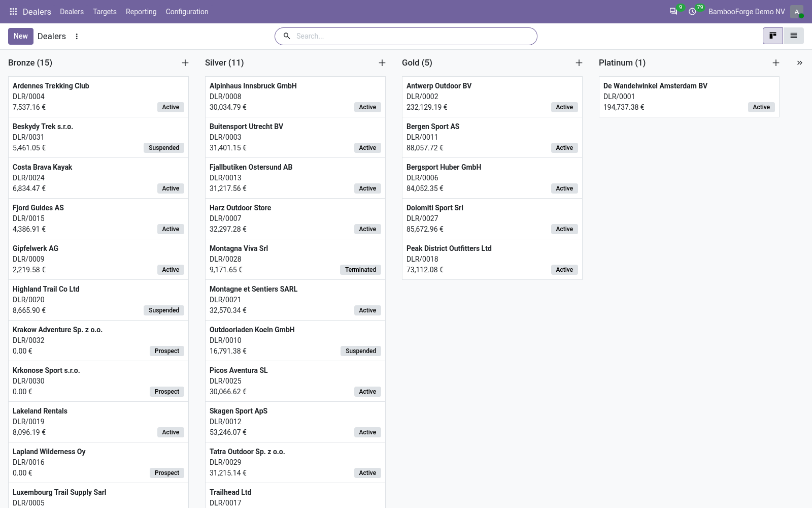This screenshot has width=812, height=508.
Task: Click the search magnifier icon
Action: click(x=287, y=36)
